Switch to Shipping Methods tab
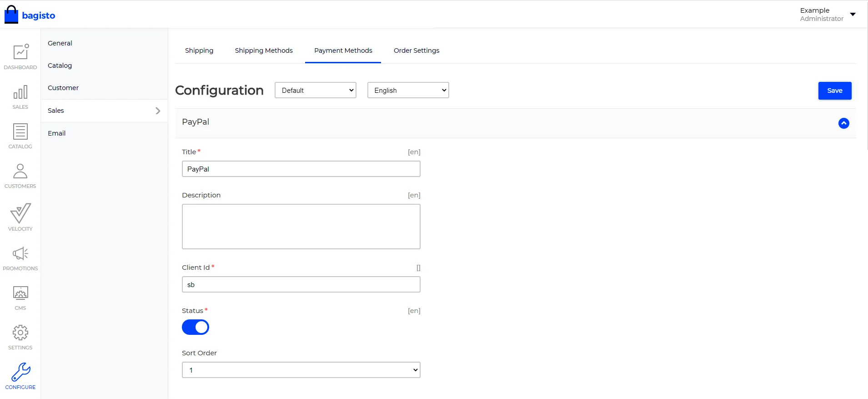Screen dimensions: 868x399 [264, 51]
